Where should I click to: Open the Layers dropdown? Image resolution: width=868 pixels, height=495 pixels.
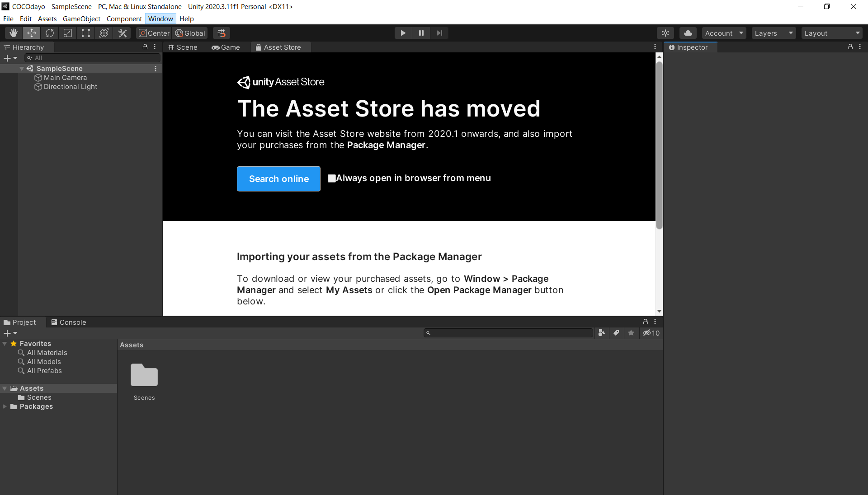774,33
